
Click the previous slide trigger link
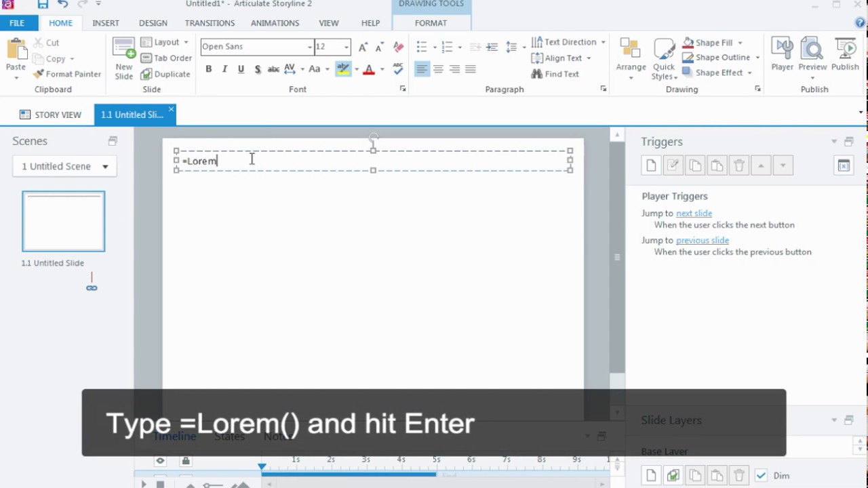click(703, 240)
